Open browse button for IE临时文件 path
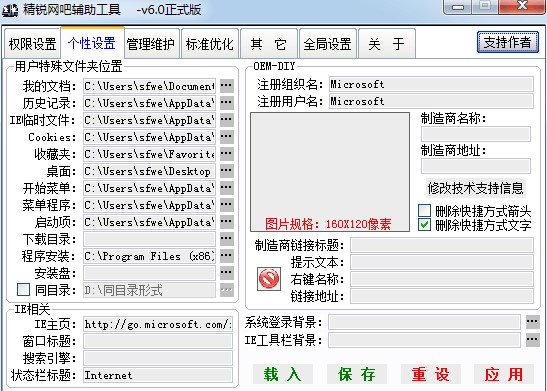 (x=227, y=120)
